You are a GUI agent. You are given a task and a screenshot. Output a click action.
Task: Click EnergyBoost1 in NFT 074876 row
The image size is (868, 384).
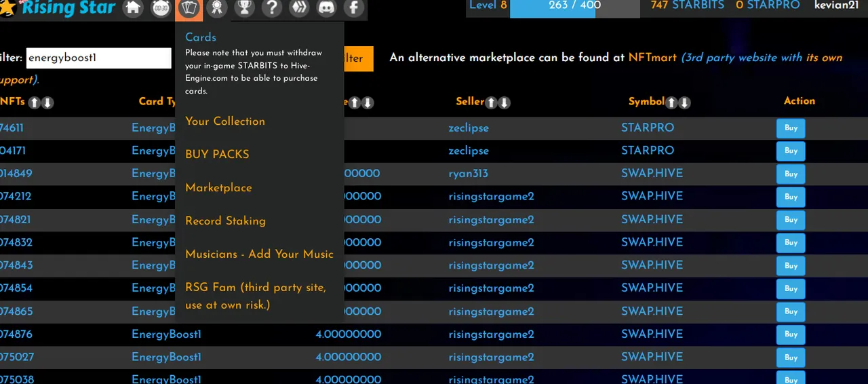click(166, 334)
